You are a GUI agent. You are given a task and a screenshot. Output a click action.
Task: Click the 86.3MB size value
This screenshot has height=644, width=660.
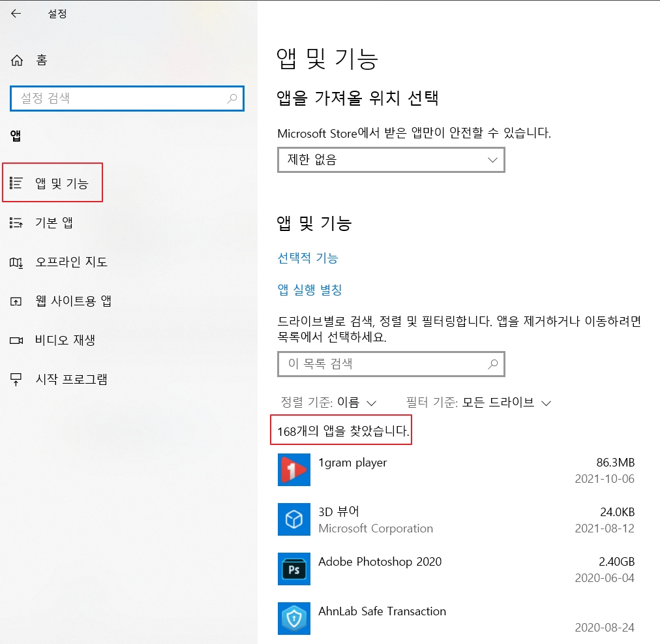pos(616,463)
